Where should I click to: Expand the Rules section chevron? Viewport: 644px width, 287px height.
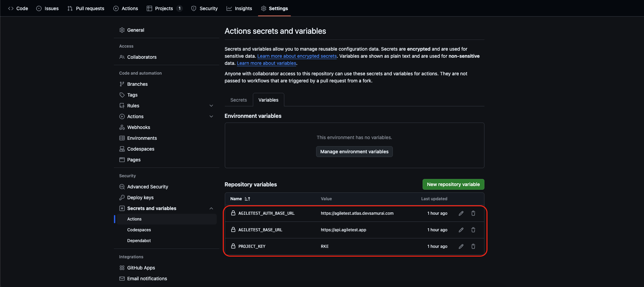[x=211, y=106]
